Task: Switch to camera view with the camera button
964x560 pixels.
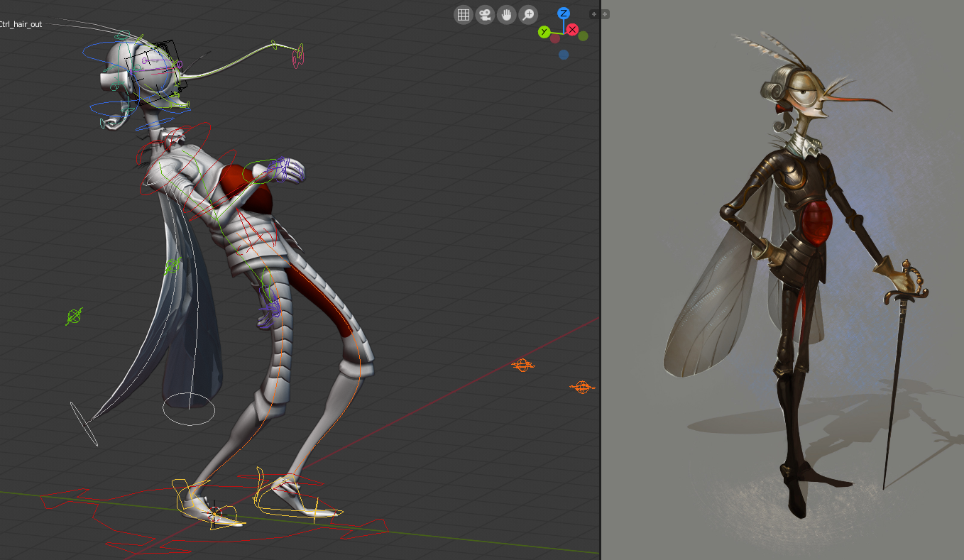Action: point(485,14)
